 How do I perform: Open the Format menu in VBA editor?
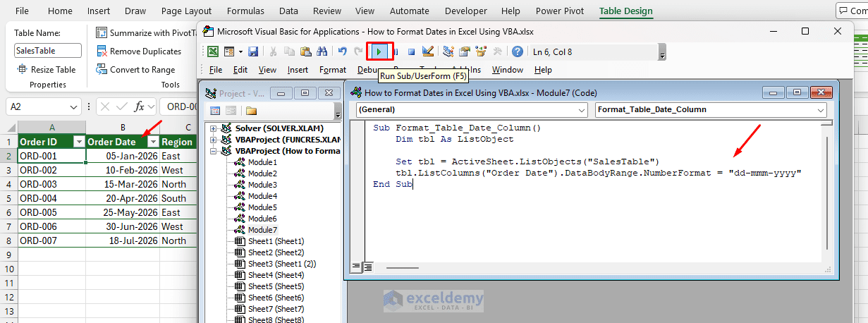click(333, 70)
